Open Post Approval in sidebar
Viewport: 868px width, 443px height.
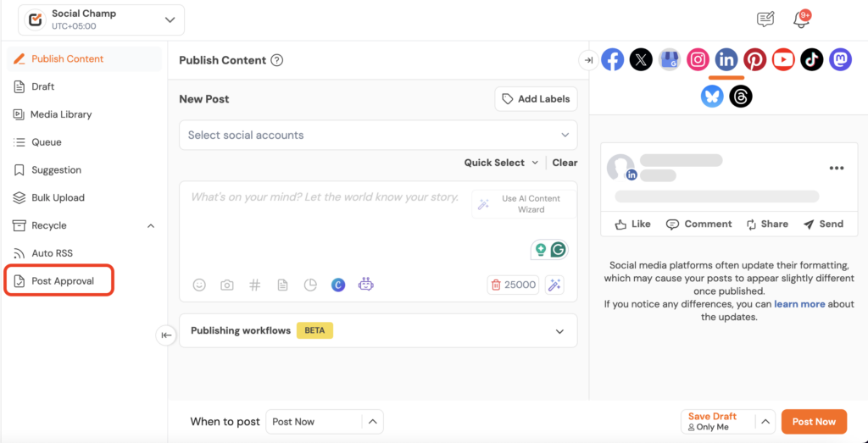coord(62,281)
